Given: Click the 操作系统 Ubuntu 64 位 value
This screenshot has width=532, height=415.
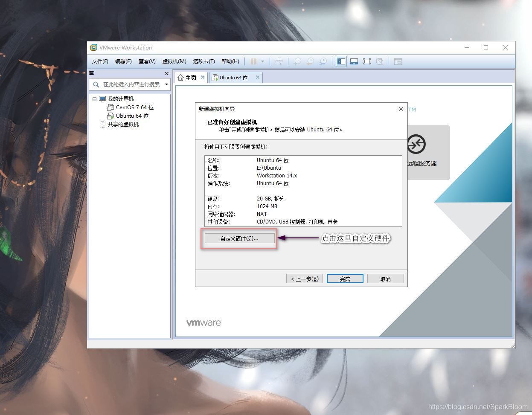Looking at the screenshot, I should 273,183.
